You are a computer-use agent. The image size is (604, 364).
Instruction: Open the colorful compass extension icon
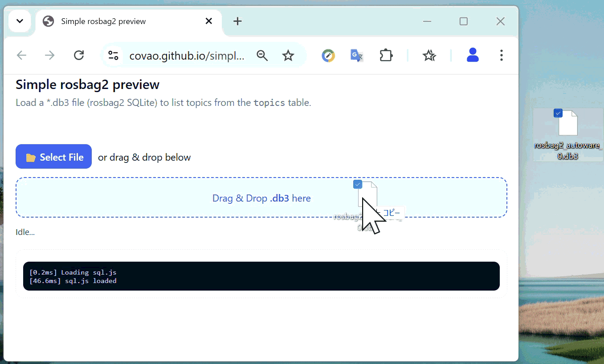click(328, 55)
